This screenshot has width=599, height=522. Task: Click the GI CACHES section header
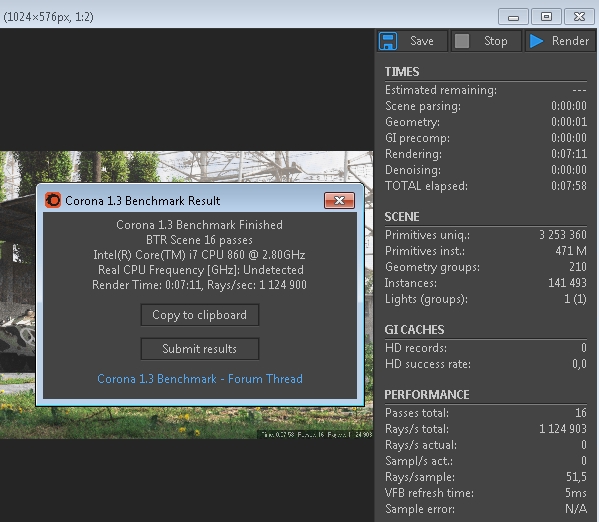pos(414,329)
